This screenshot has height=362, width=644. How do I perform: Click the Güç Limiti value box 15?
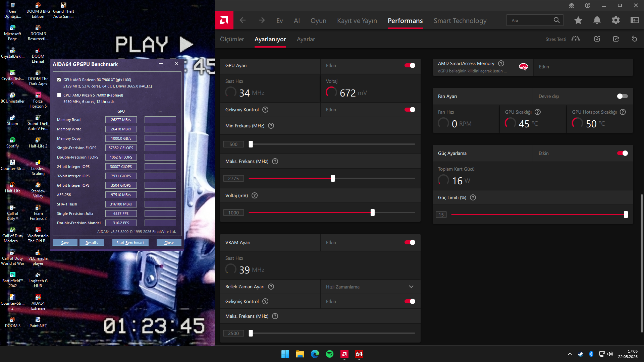click(441, 215)
